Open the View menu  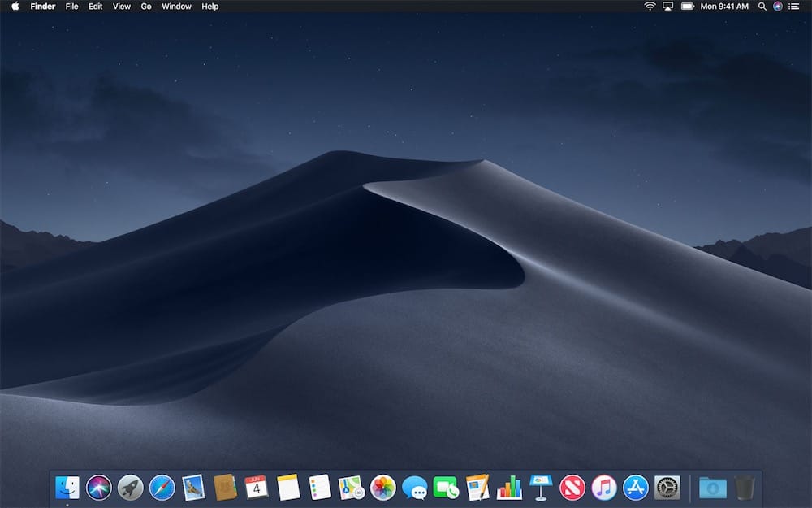point(122,7)
